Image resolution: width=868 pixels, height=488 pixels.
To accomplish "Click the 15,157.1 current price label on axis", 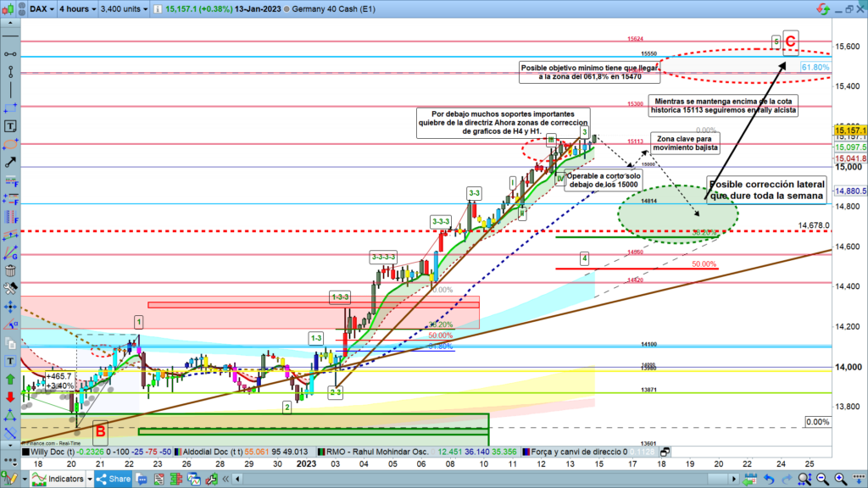I will click(849, 130).
